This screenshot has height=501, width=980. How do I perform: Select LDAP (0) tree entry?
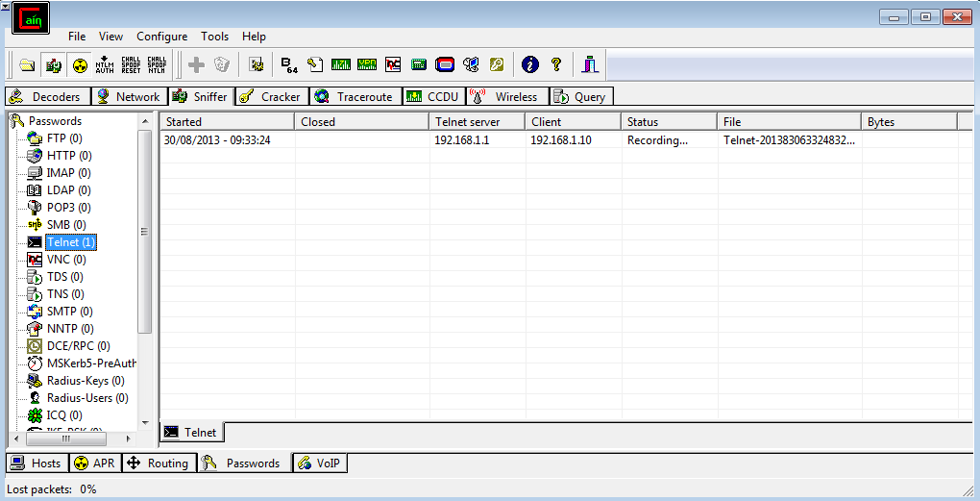point(69,190)
